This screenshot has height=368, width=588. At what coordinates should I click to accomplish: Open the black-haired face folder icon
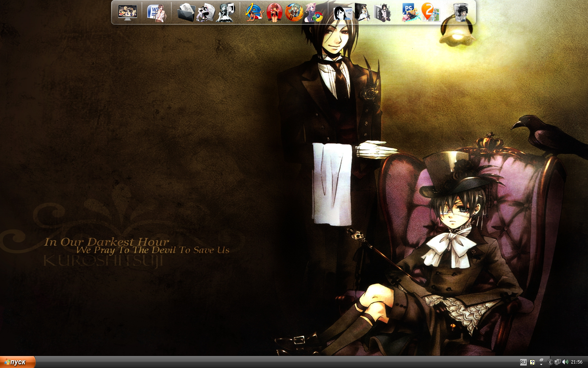point(342,12)
